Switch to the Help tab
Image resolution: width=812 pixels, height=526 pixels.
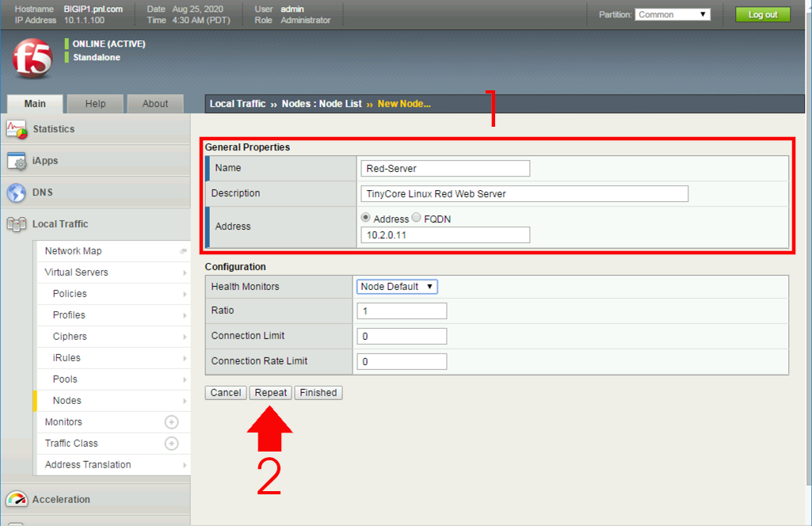click(x=95, y=103)
